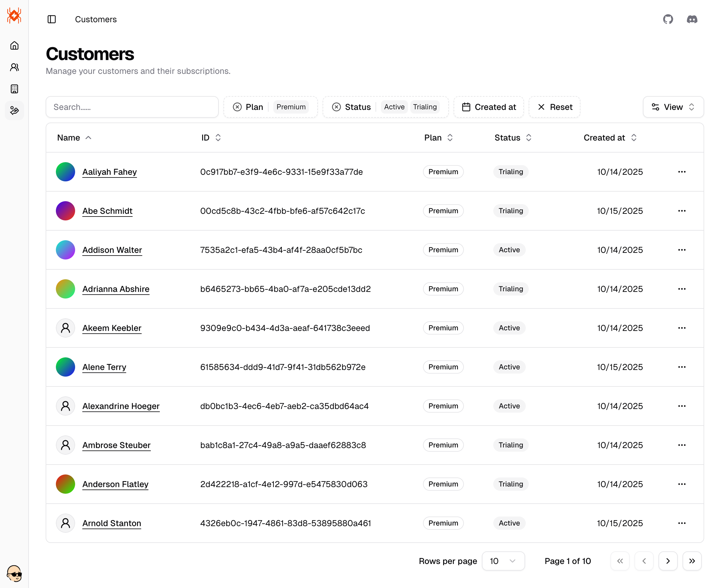Open the Discord icon link
Viewport: 721px width, 588px height.
click(692, 19)
